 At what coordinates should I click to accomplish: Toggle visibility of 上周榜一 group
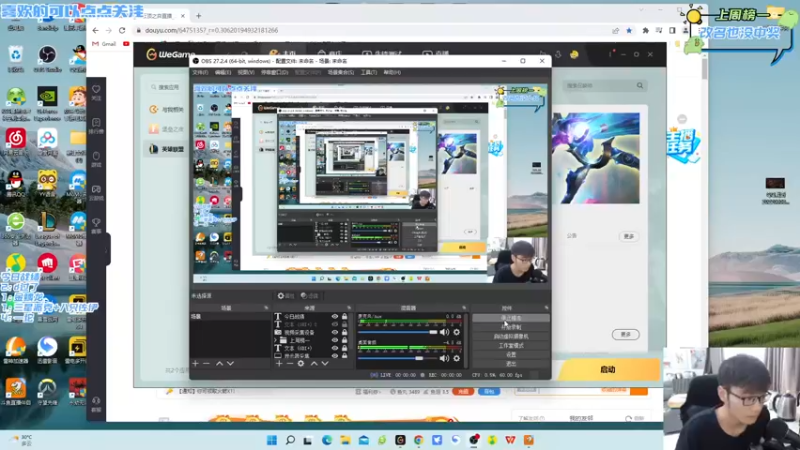tap(335, 340)
